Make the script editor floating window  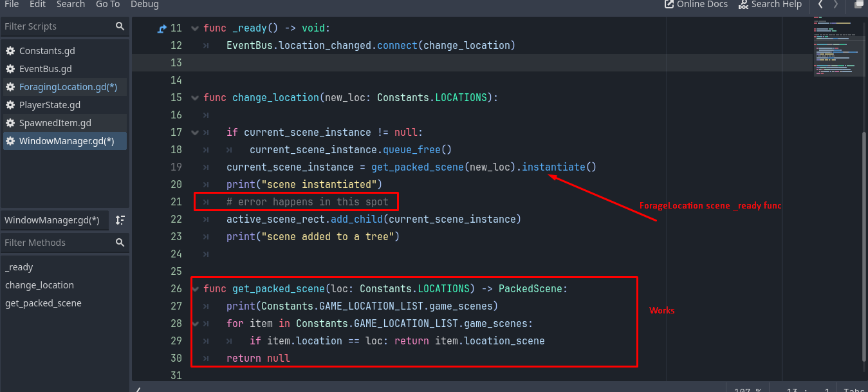point(858,5)
